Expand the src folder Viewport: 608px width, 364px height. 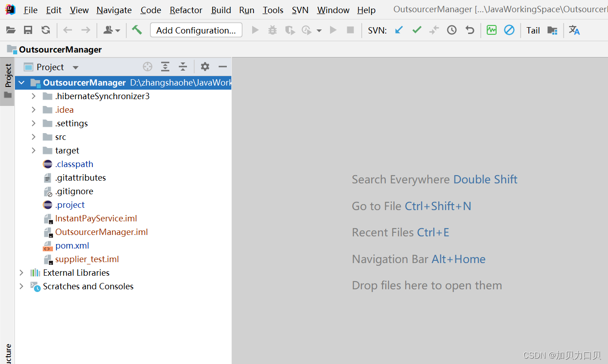[34, 137]
